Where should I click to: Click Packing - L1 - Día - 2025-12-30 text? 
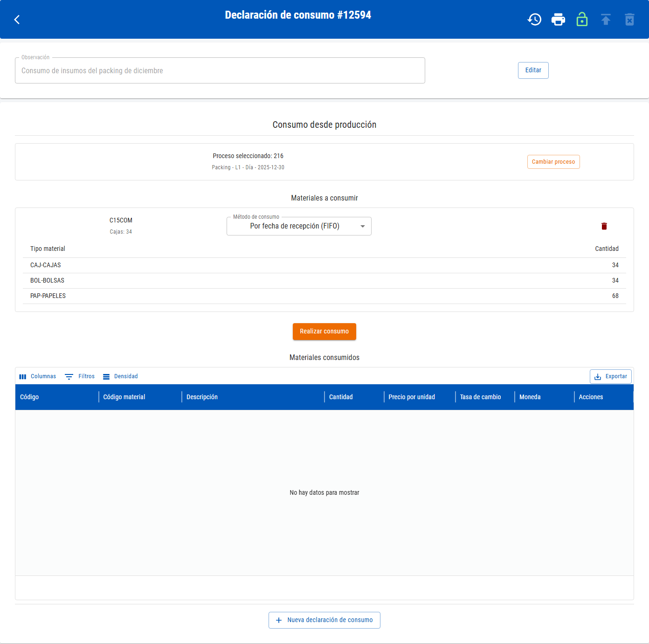pos(248,167)
